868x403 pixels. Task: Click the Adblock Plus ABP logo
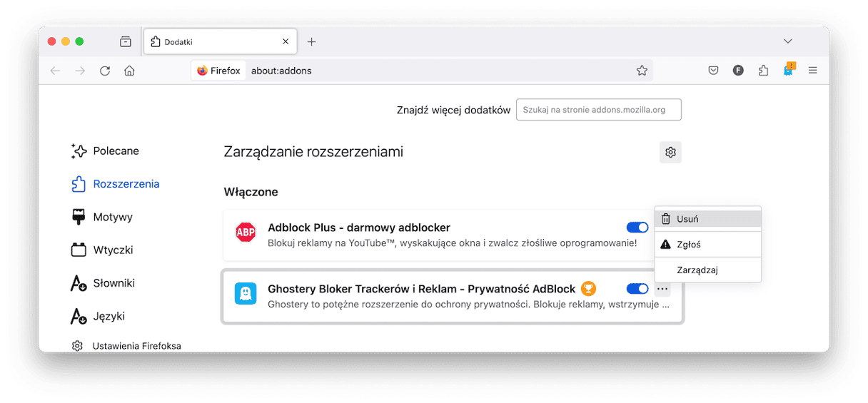click(x=246, y=233)
